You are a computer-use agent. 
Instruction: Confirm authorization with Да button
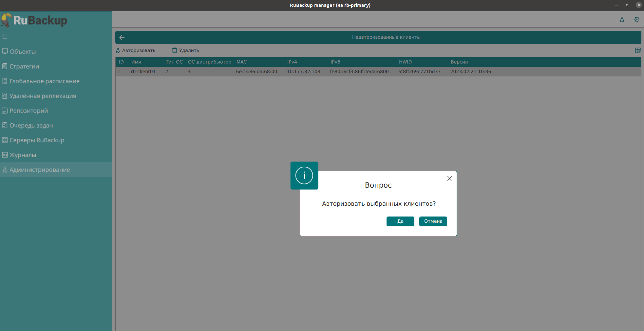400,221
